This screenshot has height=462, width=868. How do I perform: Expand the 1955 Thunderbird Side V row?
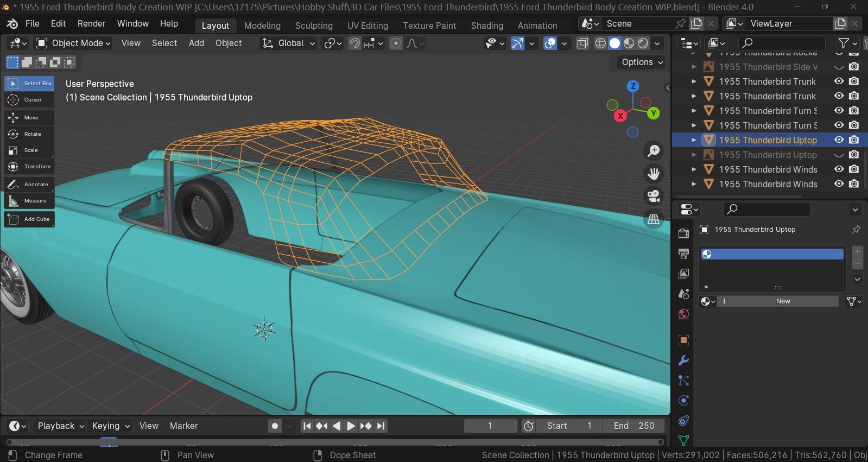click(x=694, y=67)
